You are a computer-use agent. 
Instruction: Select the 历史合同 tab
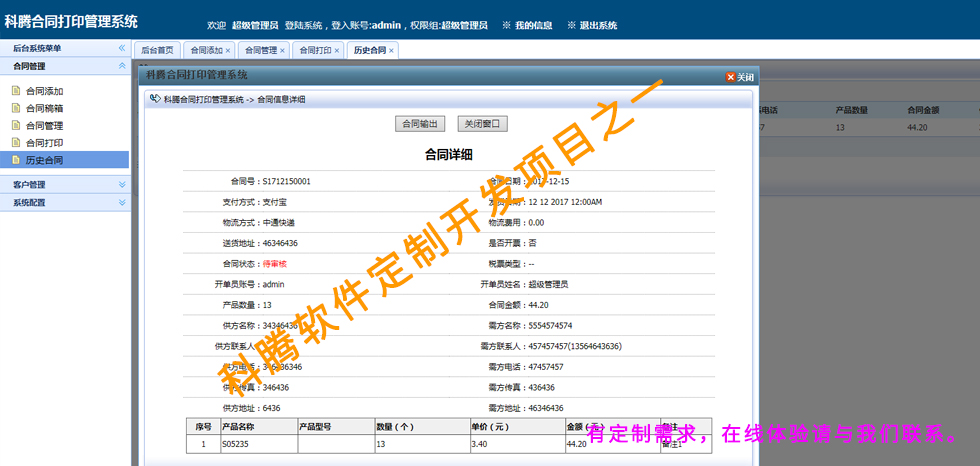(370, 51)
